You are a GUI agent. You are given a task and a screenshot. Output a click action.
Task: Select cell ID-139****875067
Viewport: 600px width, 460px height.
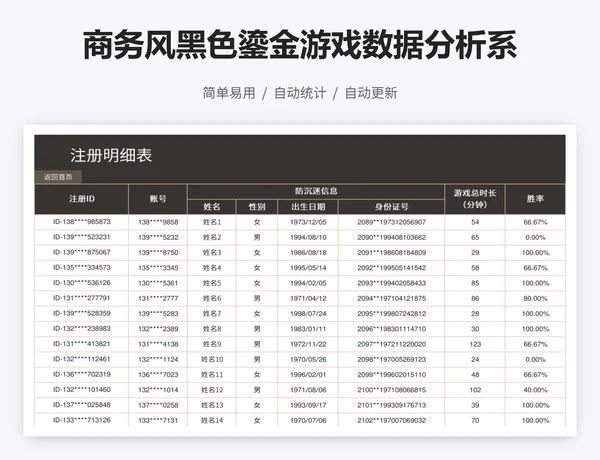pos(82,253)
